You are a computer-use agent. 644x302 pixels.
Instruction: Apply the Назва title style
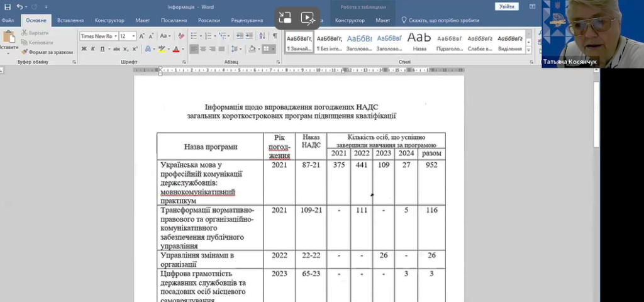[x=419, y=41]
